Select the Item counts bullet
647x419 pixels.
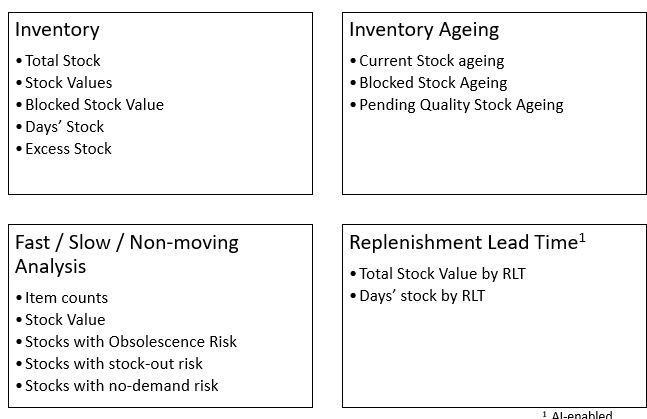(x=66, y=298)
